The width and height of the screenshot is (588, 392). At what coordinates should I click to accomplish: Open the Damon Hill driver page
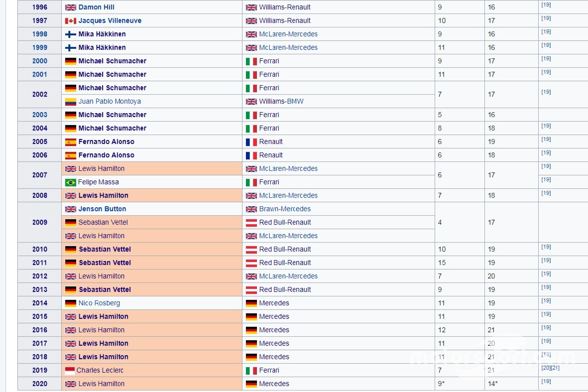coord(96,7)
